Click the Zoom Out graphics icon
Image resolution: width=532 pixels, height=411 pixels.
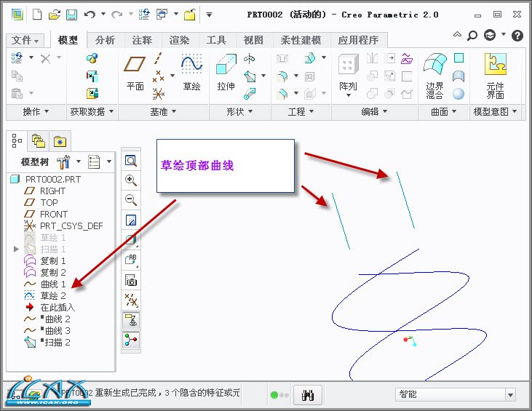131,199
